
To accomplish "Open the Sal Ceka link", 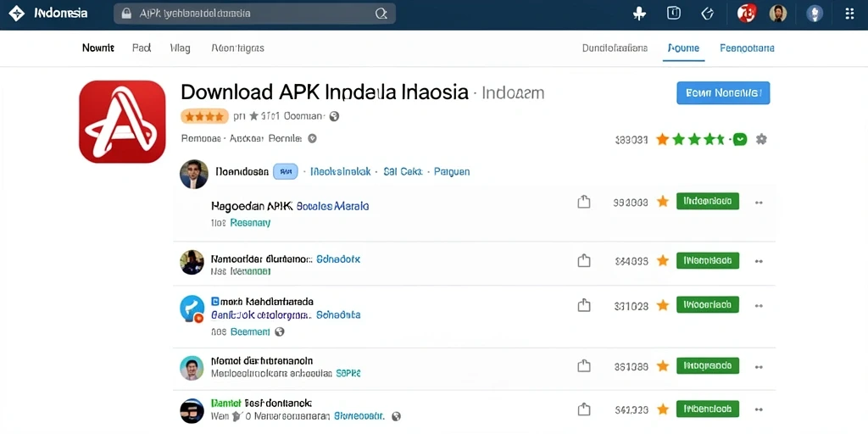I will coord(403,171).
